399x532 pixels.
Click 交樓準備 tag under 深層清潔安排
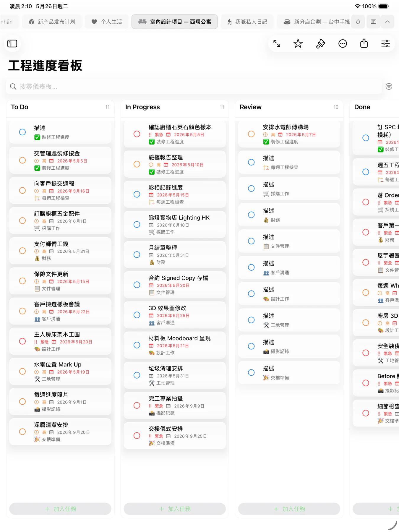click(47, 439)
